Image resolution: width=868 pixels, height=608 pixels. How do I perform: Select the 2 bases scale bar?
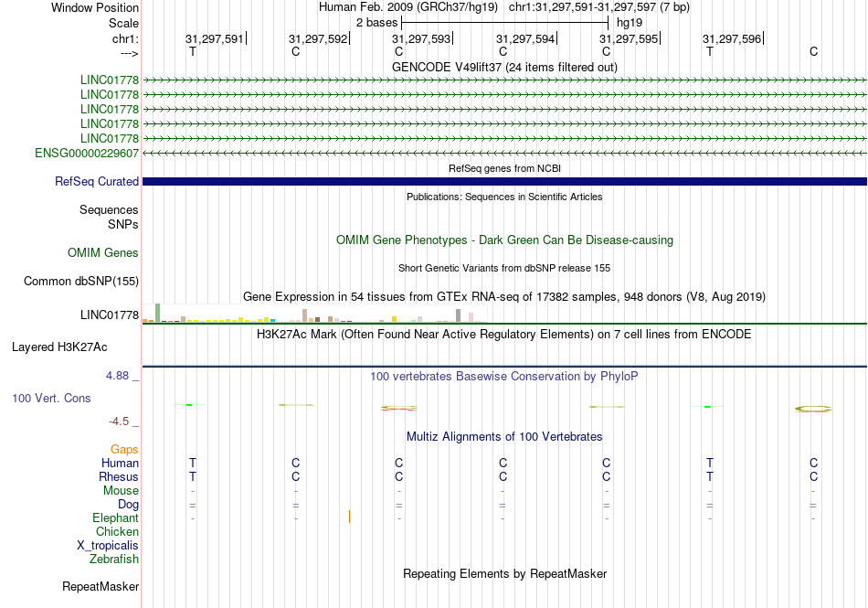click(505, 23)
